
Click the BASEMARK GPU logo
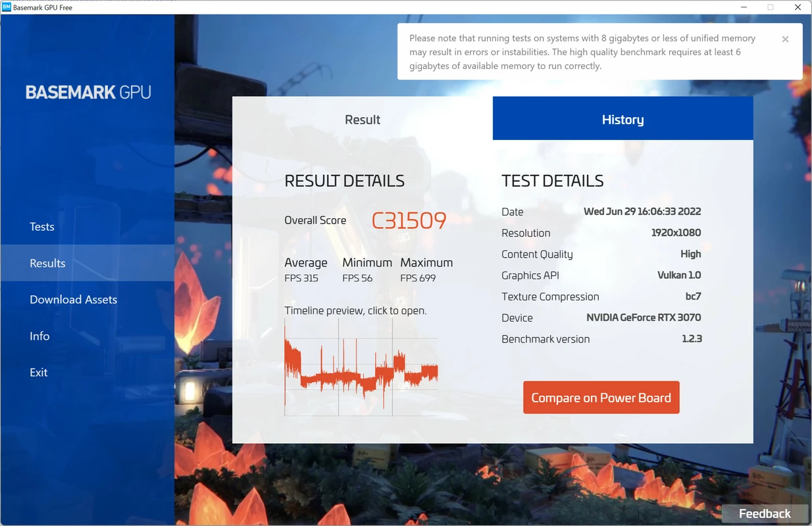coord(88,92)
